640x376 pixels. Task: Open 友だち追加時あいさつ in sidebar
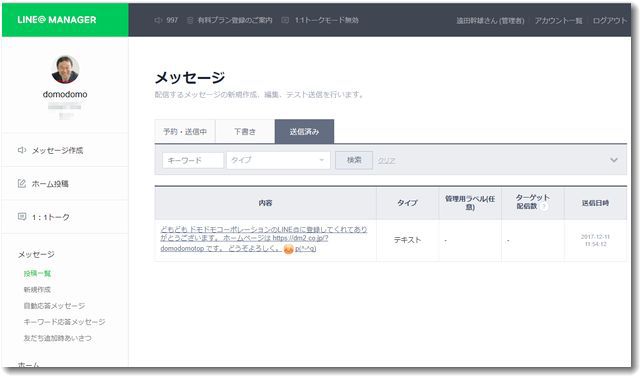click(x=58, y=338)
